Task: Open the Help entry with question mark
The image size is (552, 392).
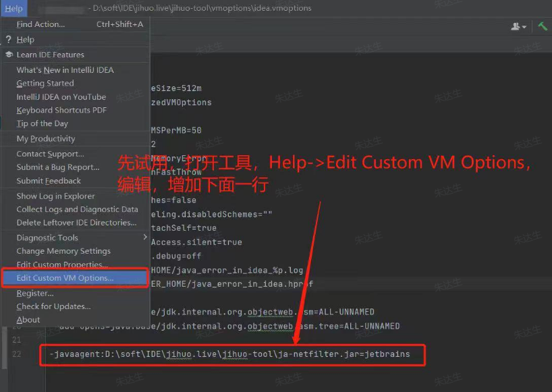Action: pyautogui.click(x=76, y=39)
